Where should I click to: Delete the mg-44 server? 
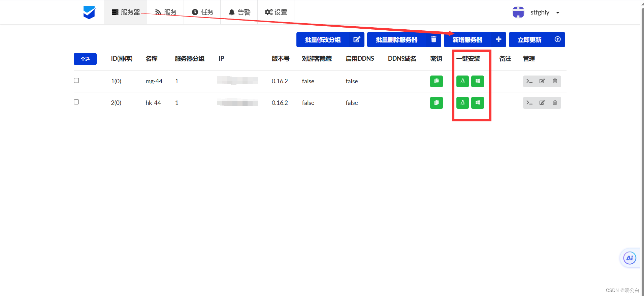coord(555,81)
